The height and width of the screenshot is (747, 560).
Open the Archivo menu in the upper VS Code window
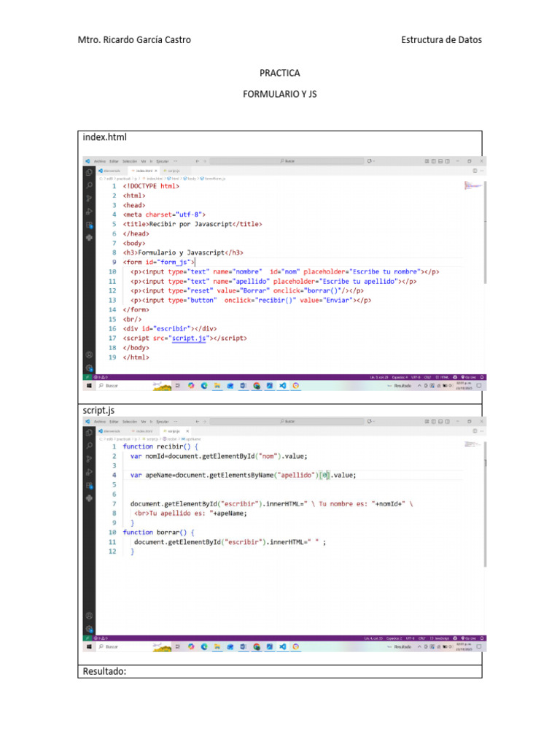point(99,160)
